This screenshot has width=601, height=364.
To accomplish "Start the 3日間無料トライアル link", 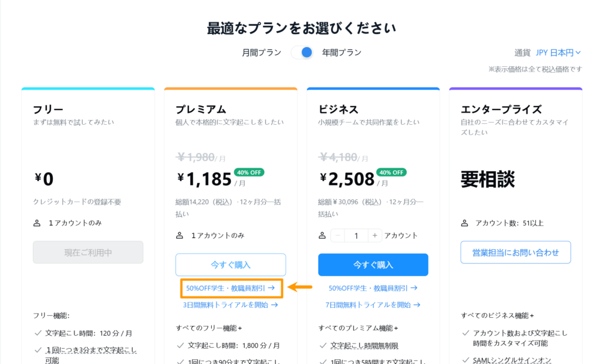I will click(230, 305).
